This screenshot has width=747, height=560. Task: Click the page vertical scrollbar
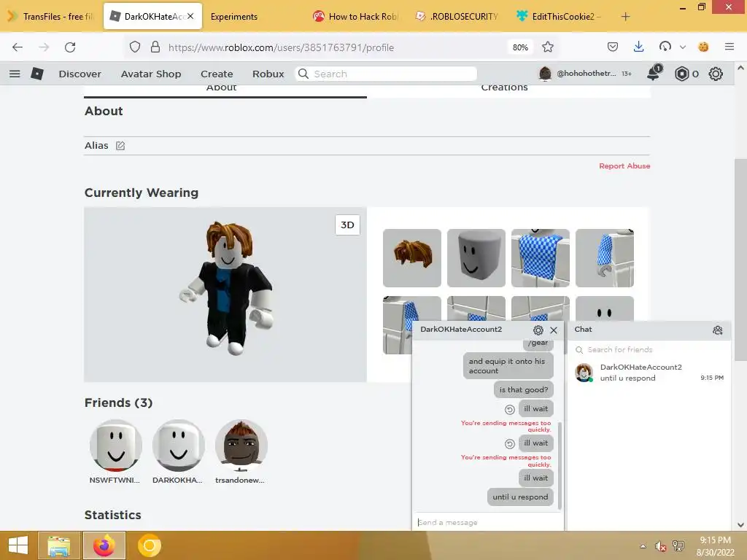click(740, 260)
